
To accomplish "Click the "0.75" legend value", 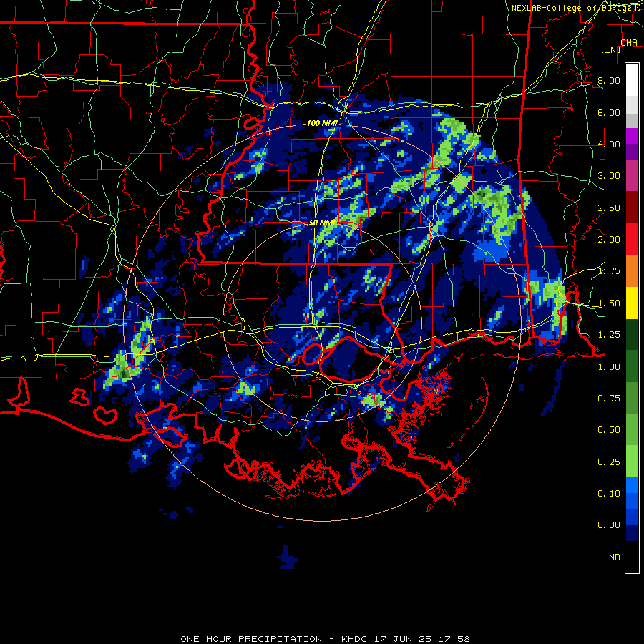I will click(x=609, y=399).
